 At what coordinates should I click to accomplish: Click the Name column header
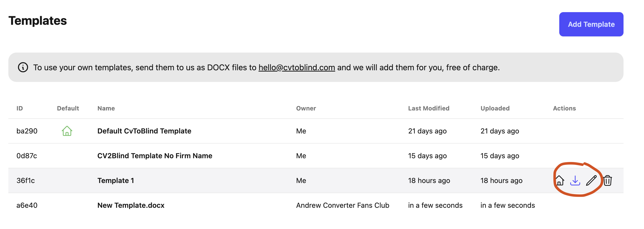point(106,108)
